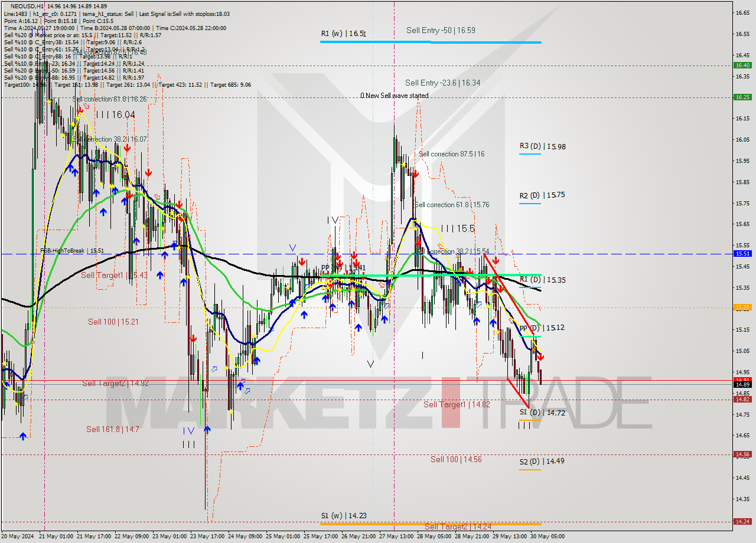Select the 'S1 (w) | 14.23' weekly support label
The height and width of the screenshot is (543, 756).
point(344,515)
